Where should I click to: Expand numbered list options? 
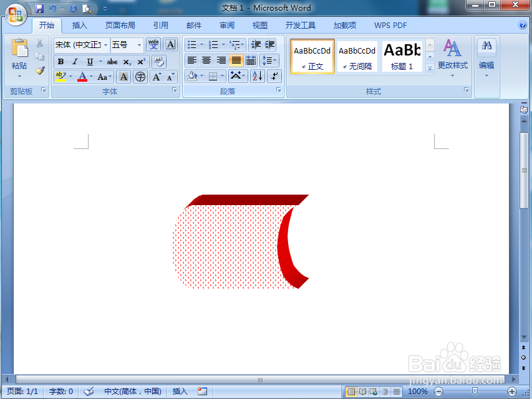pyautogui.click(x=223, y=44)
